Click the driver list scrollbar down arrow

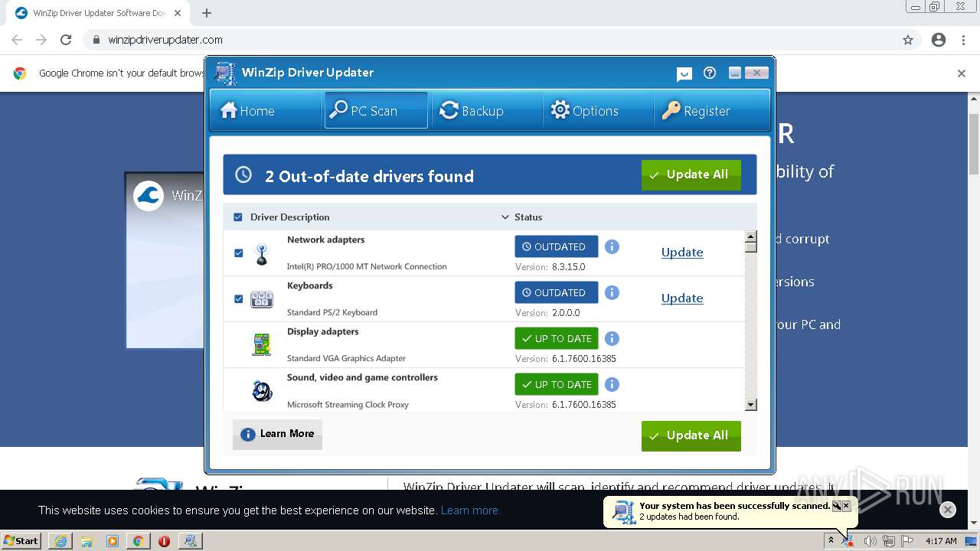pos(751,405)
